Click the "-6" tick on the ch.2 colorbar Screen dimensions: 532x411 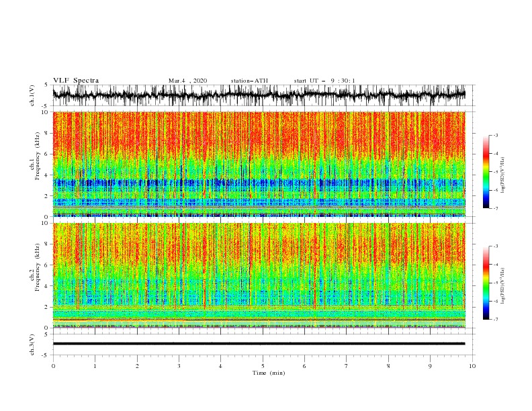(x=495, y=301)
